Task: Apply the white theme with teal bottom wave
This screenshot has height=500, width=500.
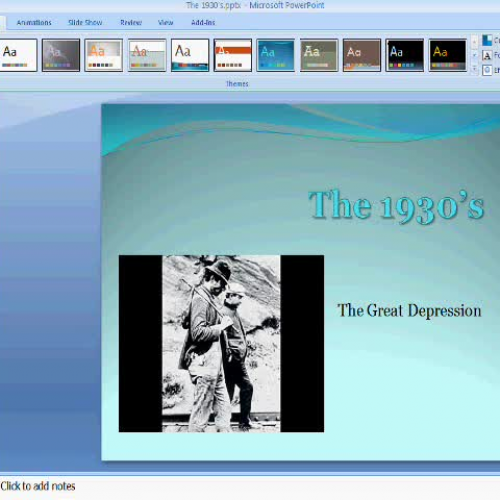Action: pyautogui.click(x=190, y=55)
